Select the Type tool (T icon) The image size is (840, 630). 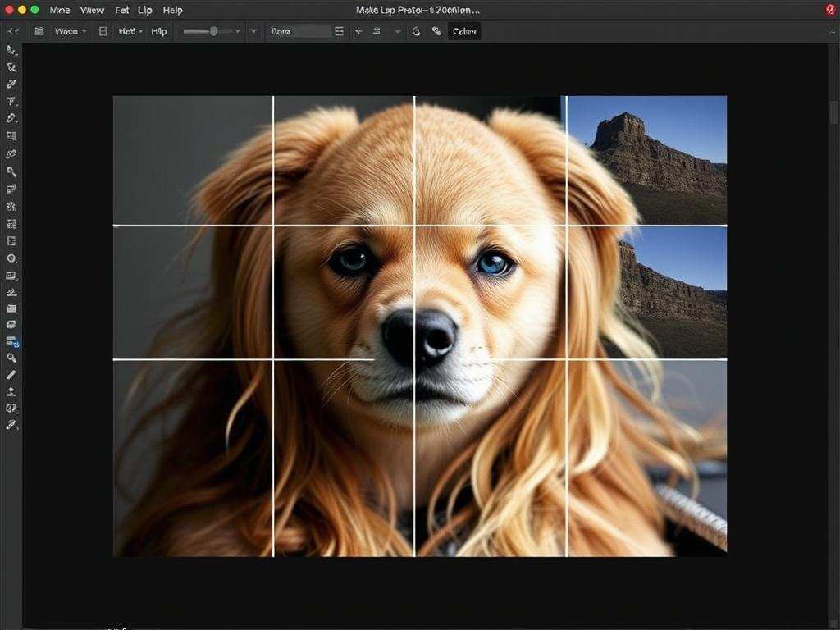coord(11,102)
